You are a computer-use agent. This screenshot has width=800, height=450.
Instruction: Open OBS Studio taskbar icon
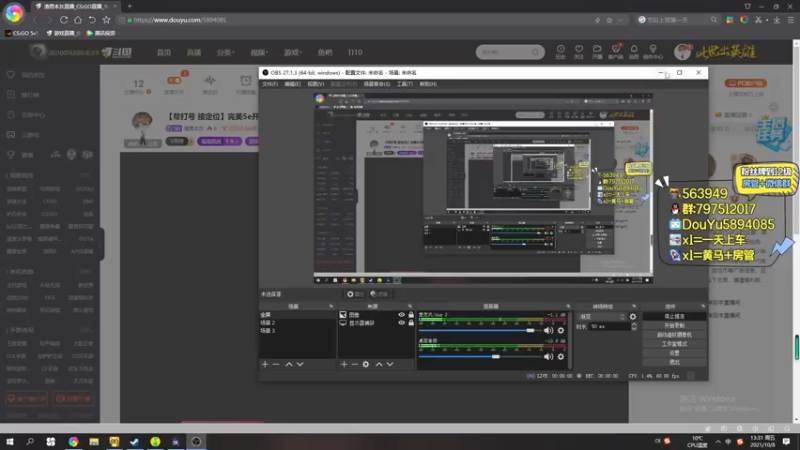[196, 441]
